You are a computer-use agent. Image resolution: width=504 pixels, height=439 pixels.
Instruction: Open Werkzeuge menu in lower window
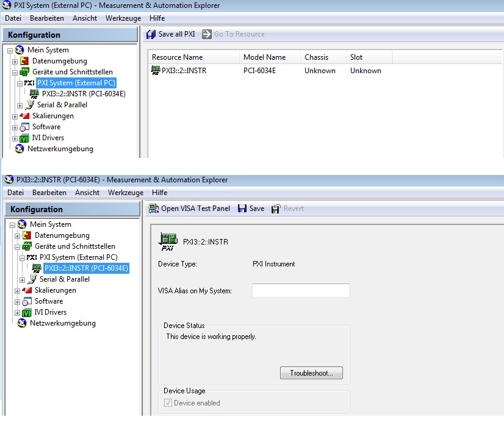(126, 193)
